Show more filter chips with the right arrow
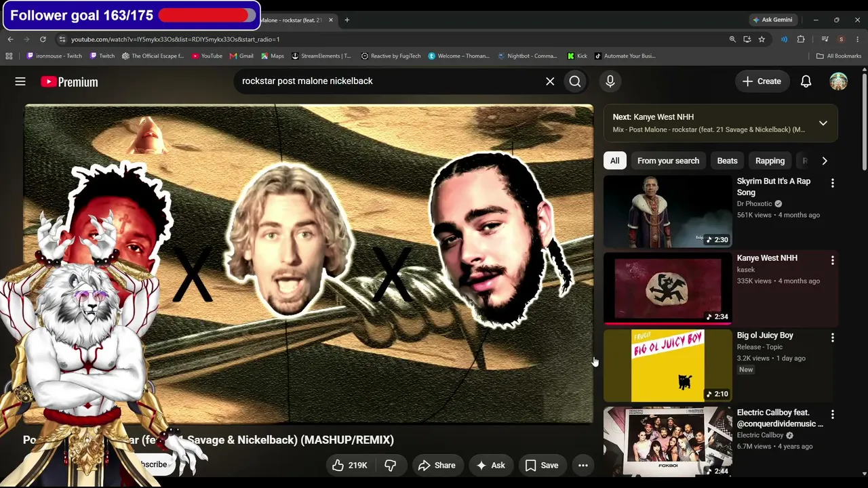The image size is (868, 488). tap(825, 161)
